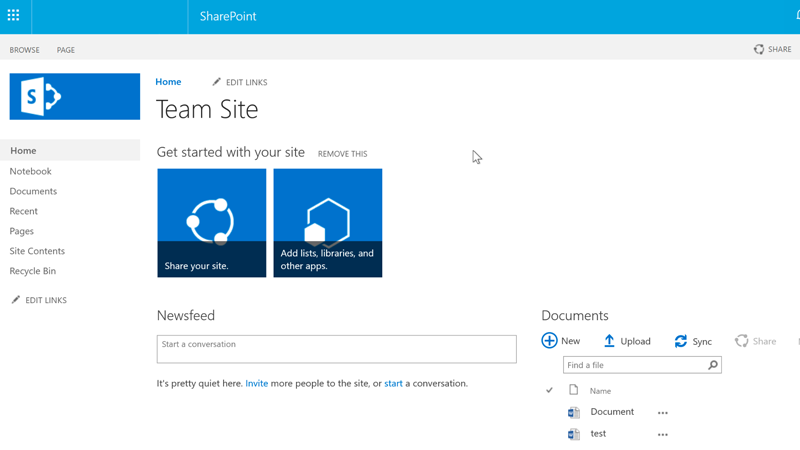Viewport: 800px width, 450px height.
Task: Click EDIT LINKS in the left sidebar
Action: 46,300
